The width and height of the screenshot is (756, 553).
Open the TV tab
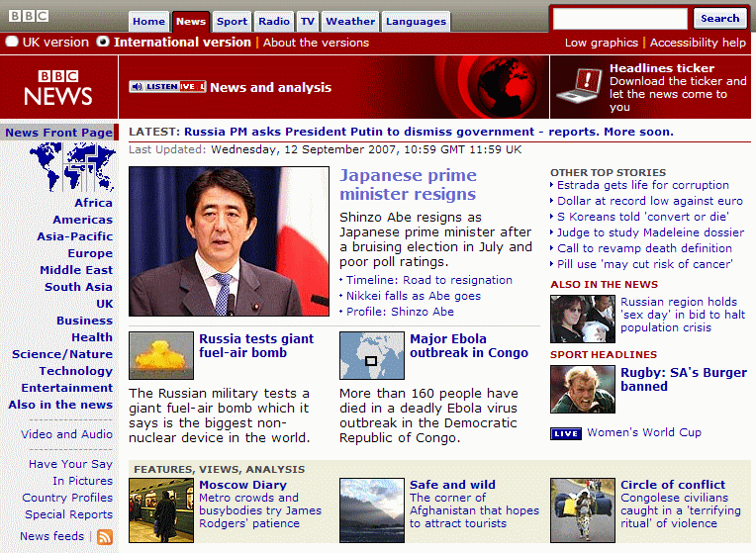[307, 21]
